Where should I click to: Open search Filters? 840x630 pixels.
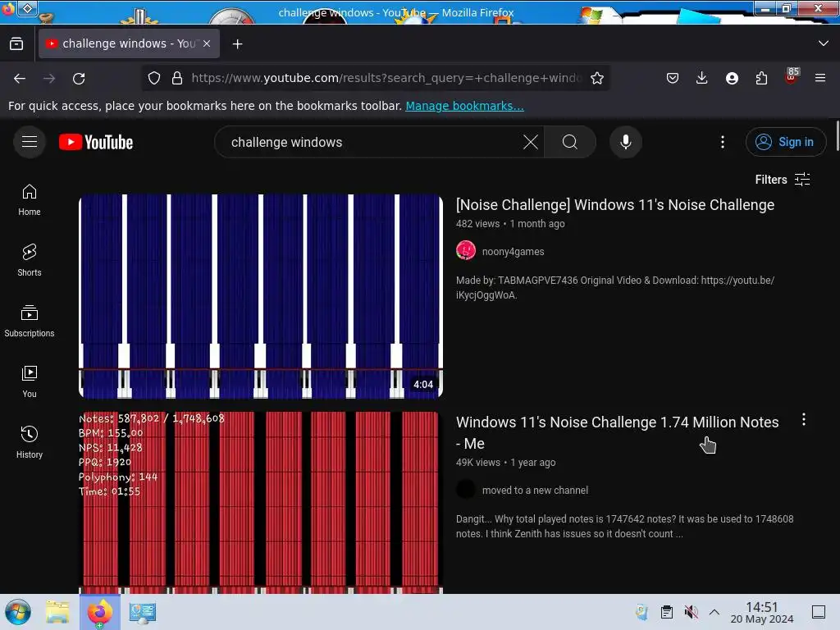782,180
